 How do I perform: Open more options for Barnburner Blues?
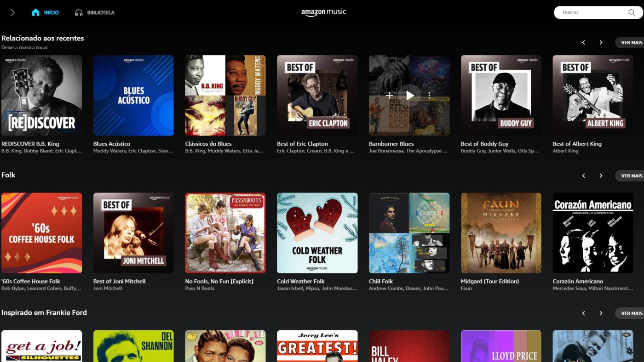[x=429, y=95]
